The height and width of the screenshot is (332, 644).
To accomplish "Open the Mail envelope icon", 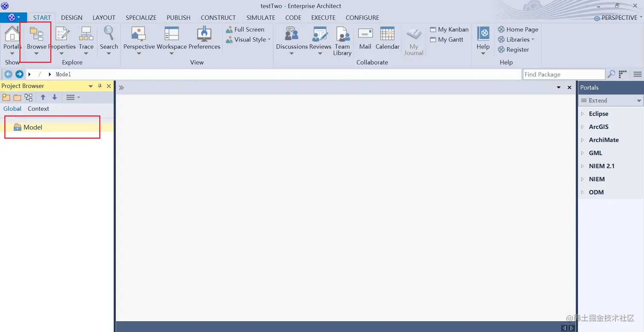I will coord(365,34).
